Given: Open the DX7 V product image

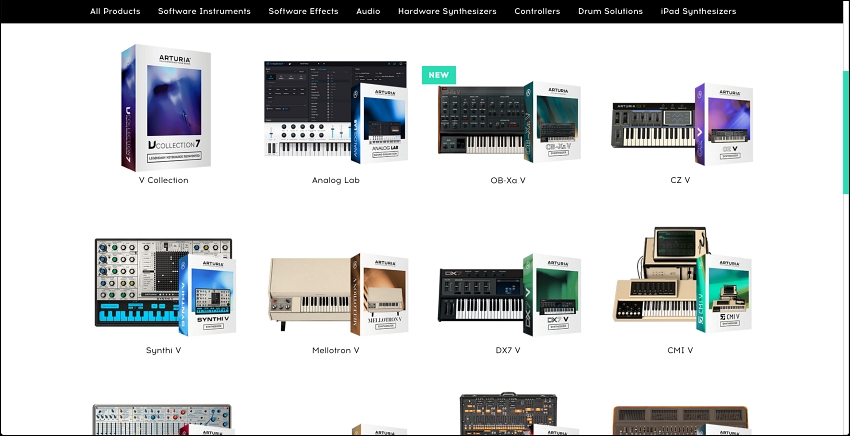Looking at the screenshot, I should [x=509, y=294].
